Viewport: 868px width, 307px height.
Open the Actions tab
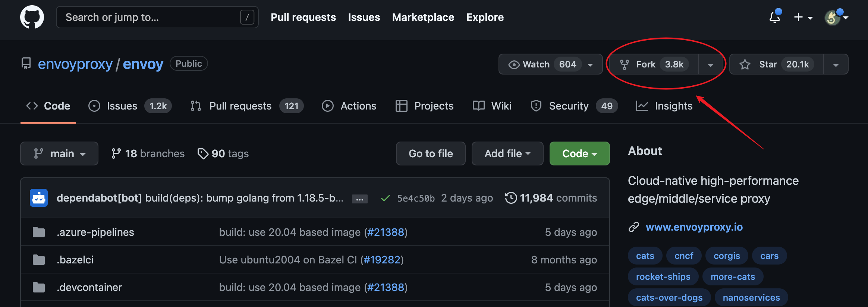click(x=349, y=106)
